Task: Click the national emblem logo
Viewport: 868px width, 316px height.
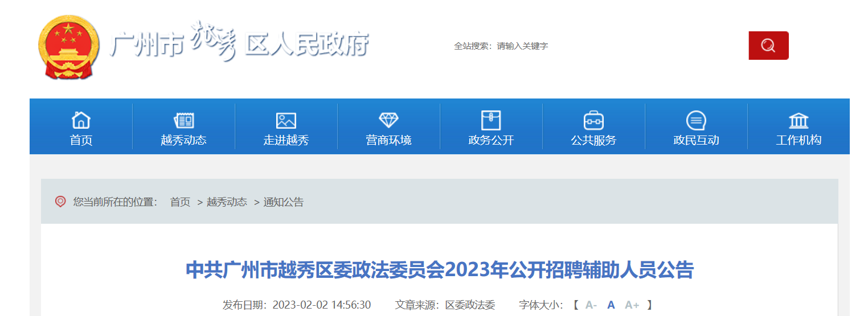Action: [68, 47]
